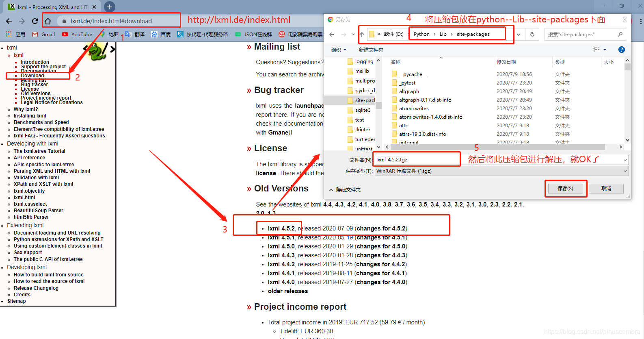
Task: Expand the chevron after Python in path
Action: pos(434,34)
